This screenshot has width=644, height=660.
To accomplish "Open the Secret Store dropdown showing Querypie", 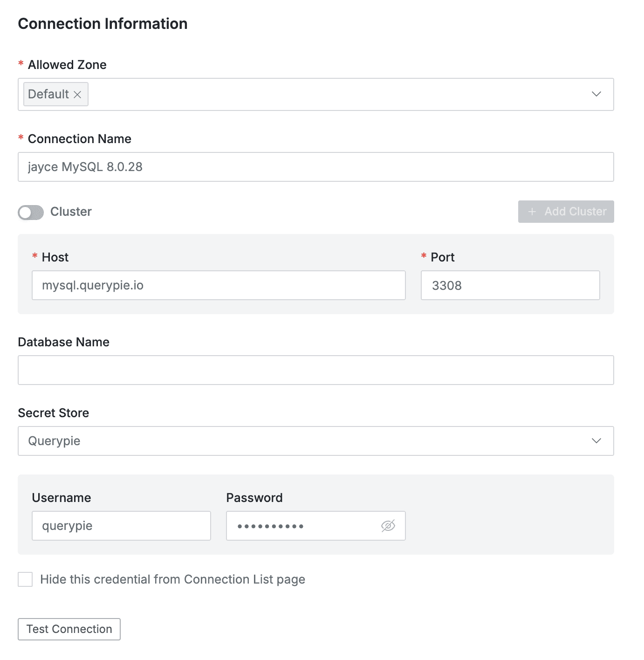I will pos(315,440).
